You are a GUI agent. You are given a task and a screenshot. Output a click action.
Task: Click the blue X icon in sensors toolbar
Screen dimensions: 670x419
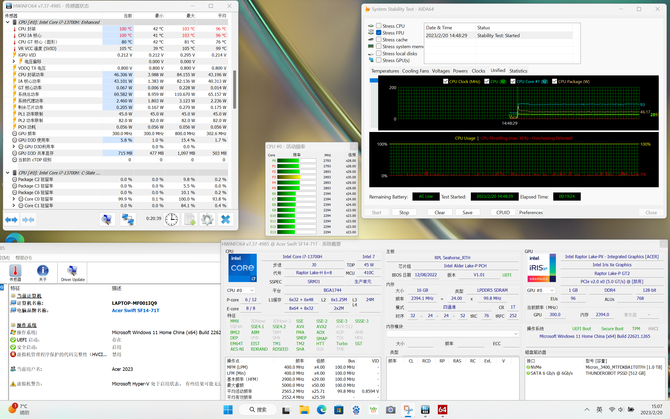coord(225,219)
